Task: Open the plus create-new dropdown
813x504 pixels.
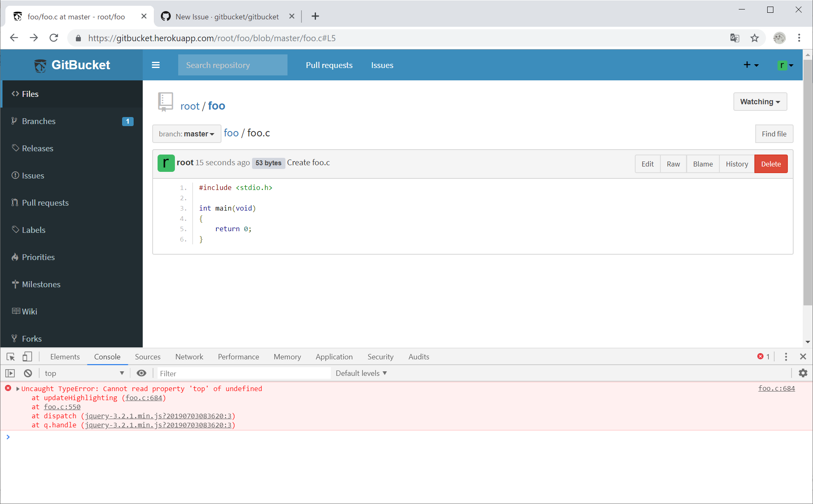Action: point(751,65)
